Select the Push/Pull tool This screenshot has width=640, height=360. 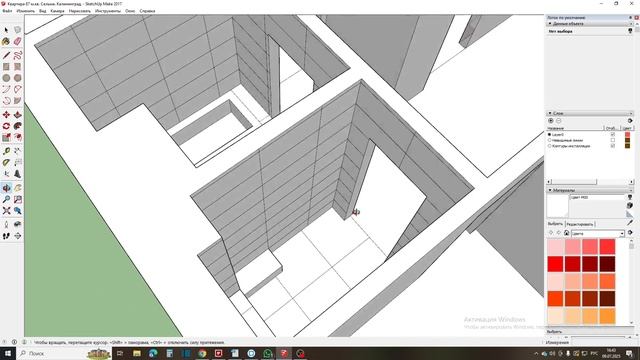[x=18, y=115]
